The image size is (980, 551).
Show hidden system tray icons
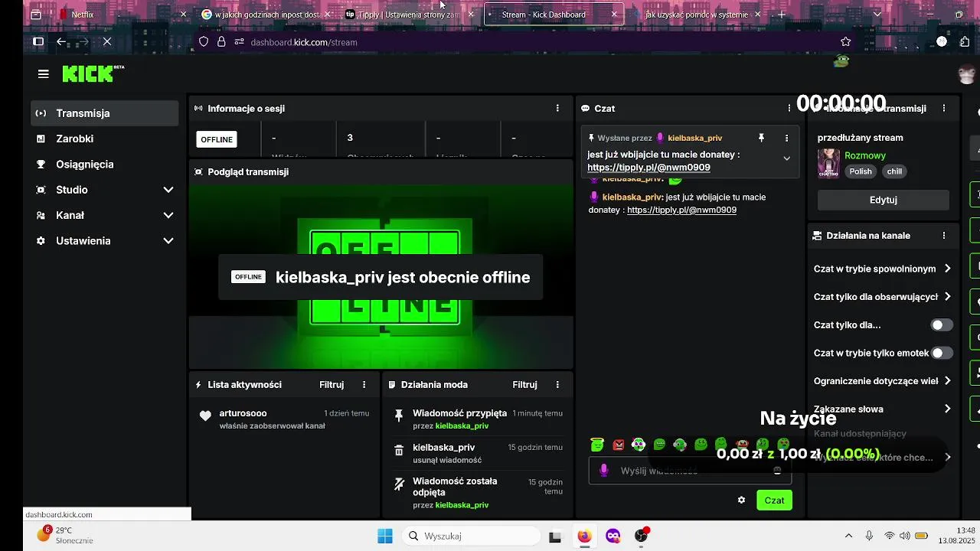[848, 536]
